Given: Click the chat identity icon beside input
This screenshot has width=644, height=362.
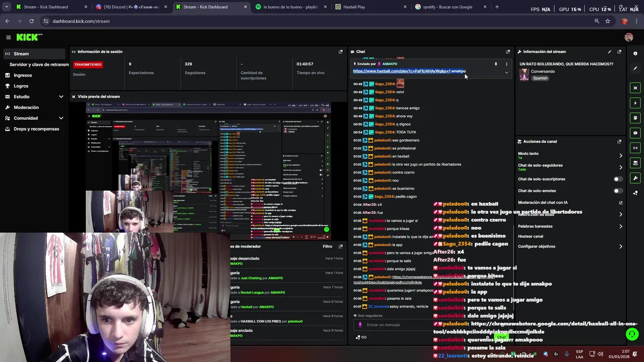Looking at the screenshot, I should 360,325.
